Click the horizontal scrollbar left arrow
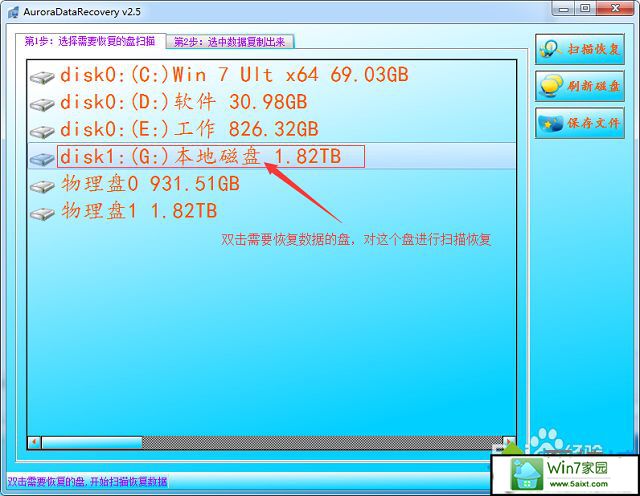 coord(34,442)
